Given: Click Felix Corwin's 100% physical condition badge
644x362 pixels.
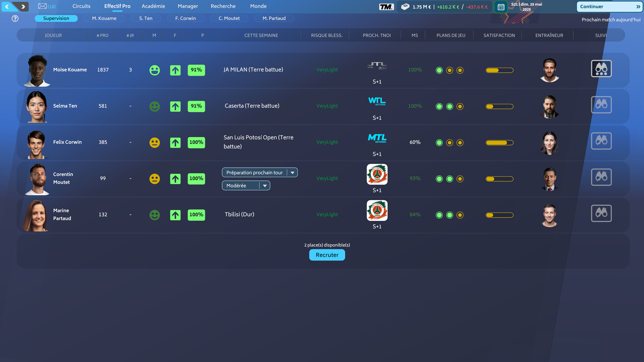Looking at the screenshot, I should (196, 142).
